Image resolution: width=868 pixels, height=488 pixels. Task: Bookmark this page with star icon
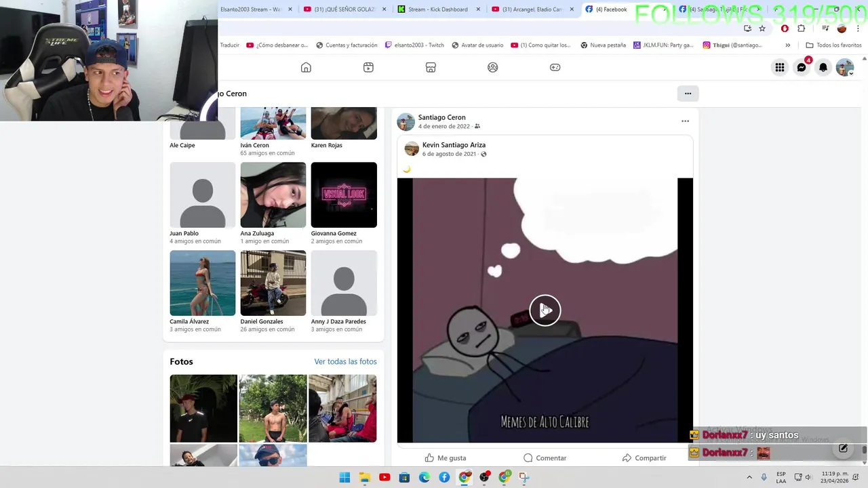(762, 28)
